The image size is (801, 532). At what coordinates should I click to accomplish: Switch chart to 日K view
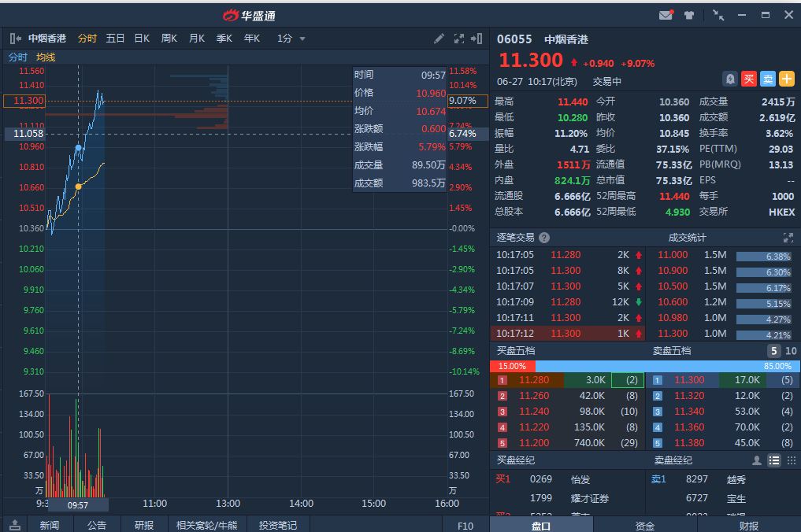142,39
